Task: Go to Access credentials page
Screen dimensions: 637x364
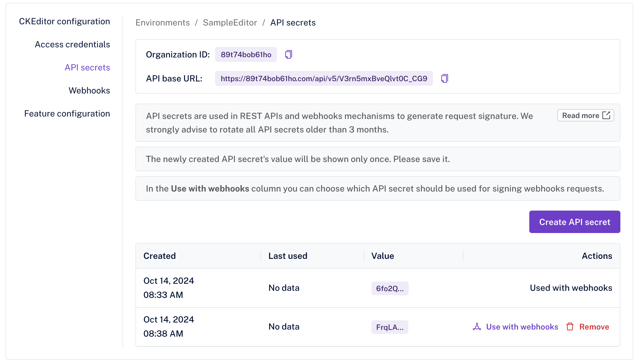Action: coord(72,44)
